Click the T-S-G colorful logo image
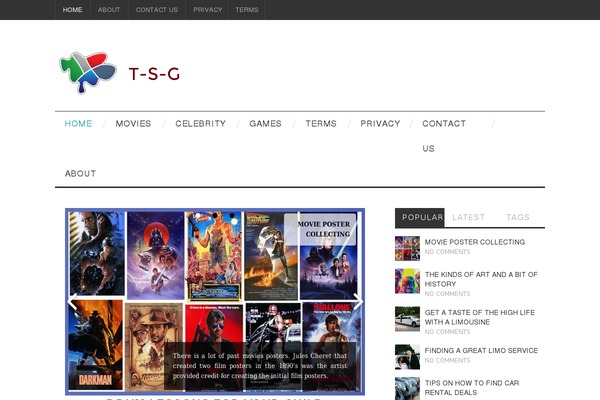 point(88,72)
